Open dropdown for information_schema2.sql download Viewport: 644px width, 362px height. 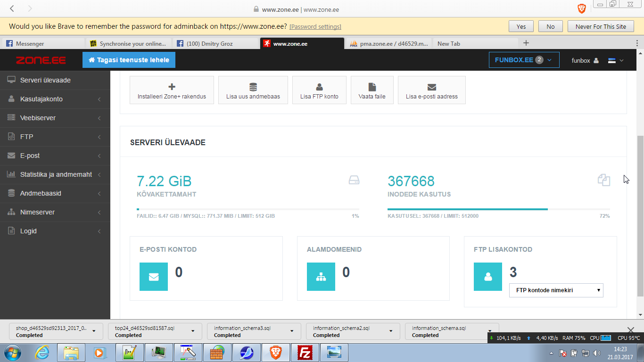(x=391, y=331)
